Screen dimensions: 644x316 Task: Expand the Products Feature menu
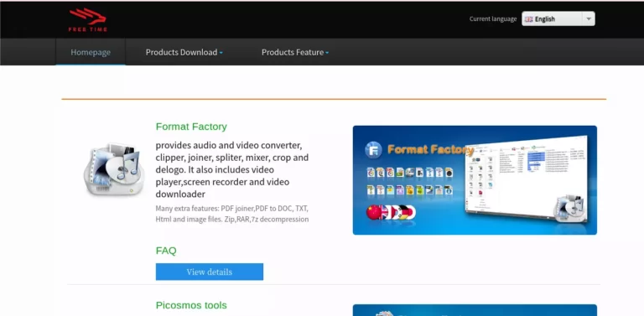(295, 52)
